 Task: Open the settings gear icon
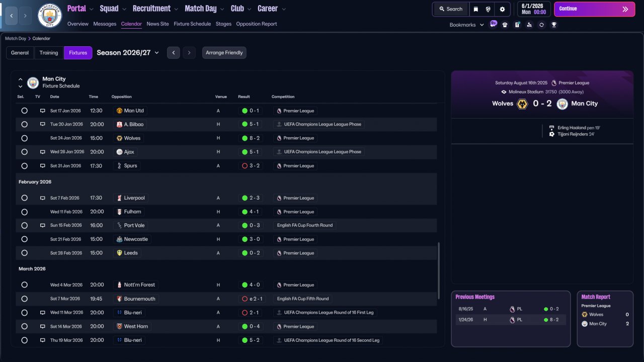(502, 9)
